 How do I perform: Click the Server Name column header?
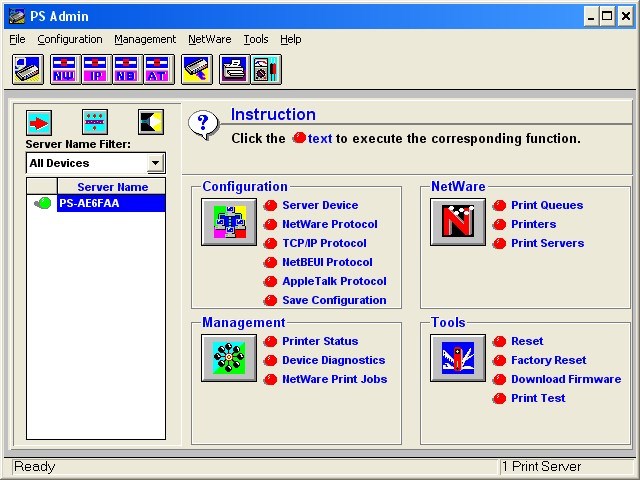[x=111, y=187]
